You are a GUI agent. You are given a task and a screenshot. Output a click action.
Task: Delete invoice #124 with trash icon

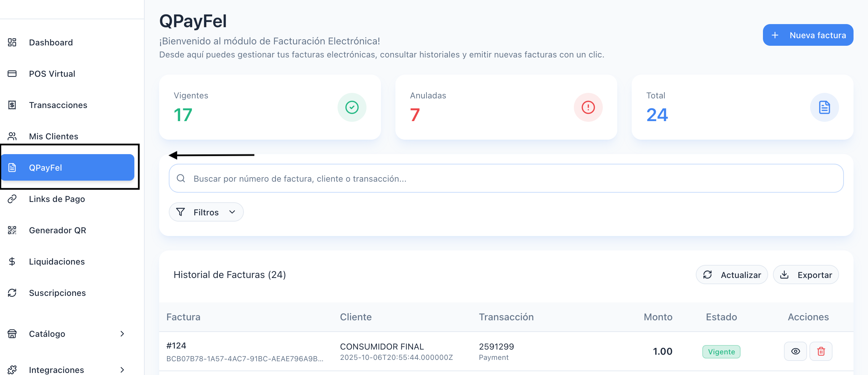821,351
